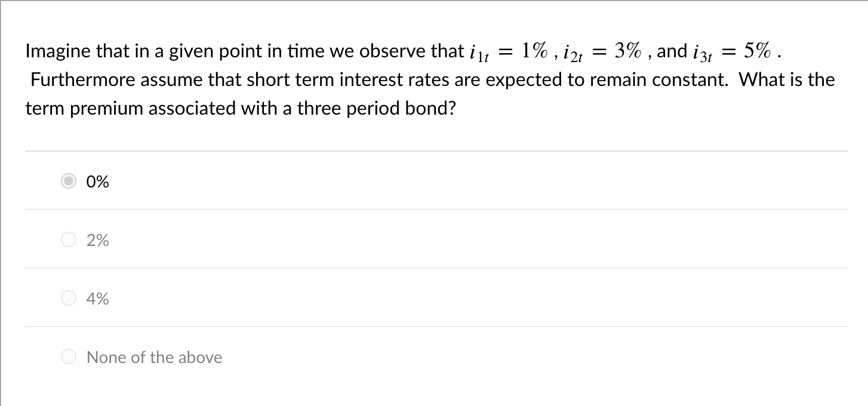Click the 0% answer label text
The height and width of the screenshot is (406, 868).
pyautogui.click(x=97, y=182)
